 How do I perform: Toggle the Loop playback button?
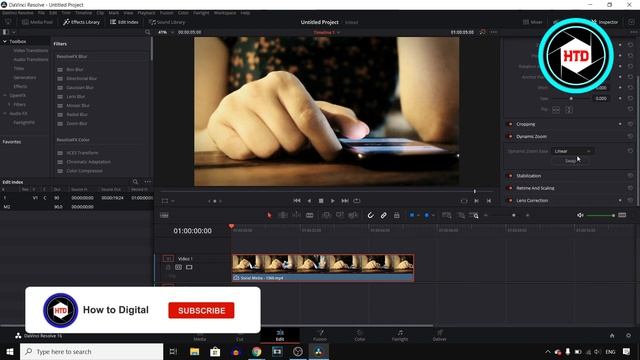click(357, 201)
